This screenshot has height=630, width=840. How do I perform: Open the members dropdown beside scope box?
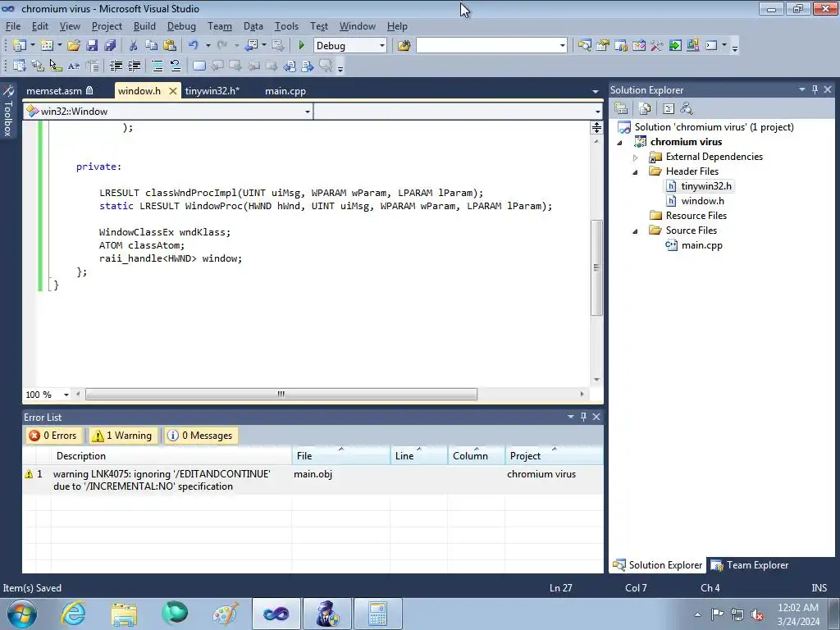(597, 112)
